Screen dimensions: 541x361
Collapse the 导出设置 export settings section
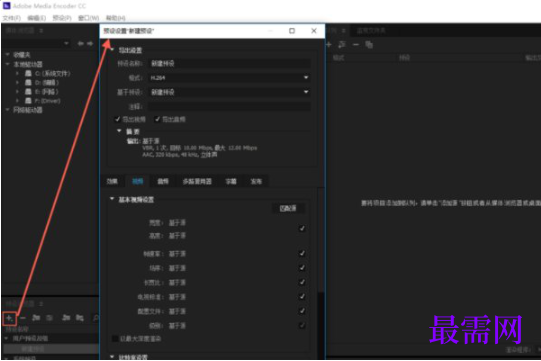click(x=112, y=50)
